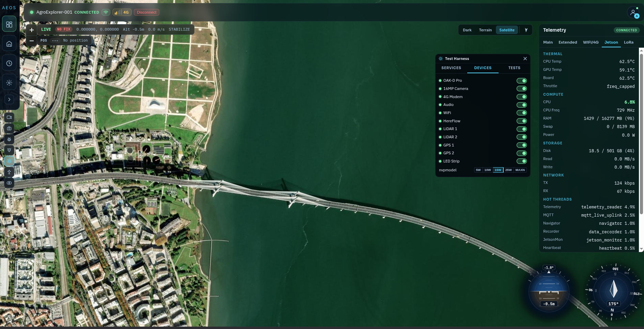Click the CPU Temp 62.5°C reading
Viewport: 644px width, 329px height.
(x=627, y=62)
